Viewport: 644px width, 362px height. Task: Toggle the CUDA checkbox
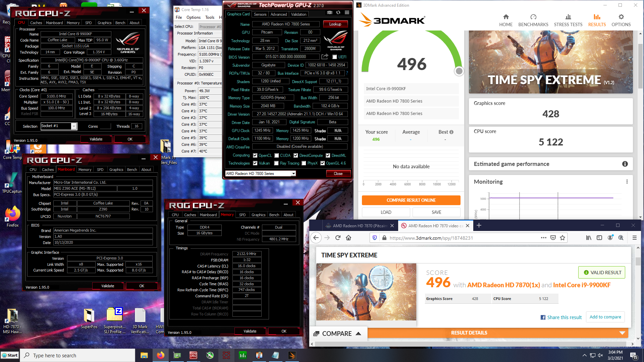point(277,156)
